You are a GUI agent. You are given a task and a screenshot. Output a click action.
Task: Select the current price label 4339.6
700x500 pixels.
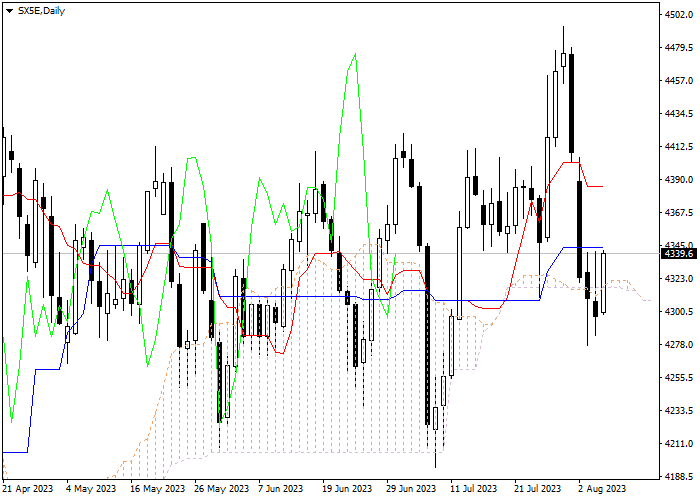pos(679,254)
